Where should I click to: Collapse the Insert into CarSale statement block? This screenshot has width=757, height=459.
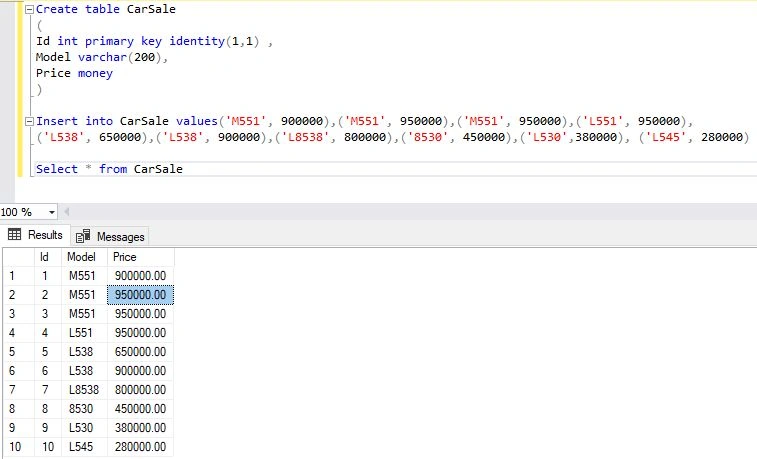[x=29, y=121]
